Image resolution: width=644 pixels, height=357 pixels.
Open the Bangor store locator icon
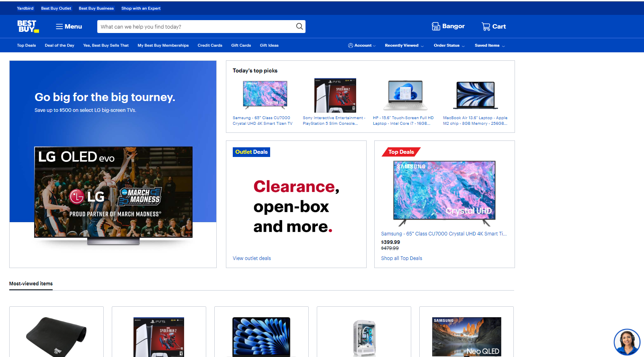436,27
